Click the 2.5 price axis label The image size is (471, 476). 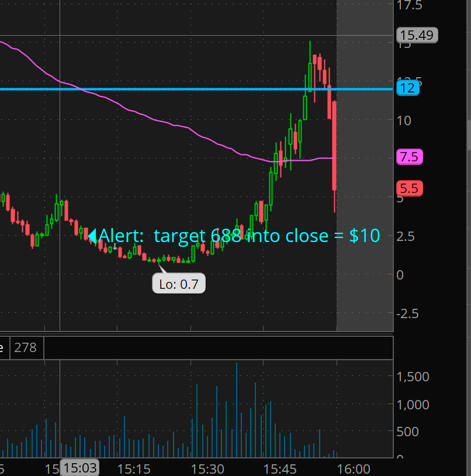click(406, 236)
